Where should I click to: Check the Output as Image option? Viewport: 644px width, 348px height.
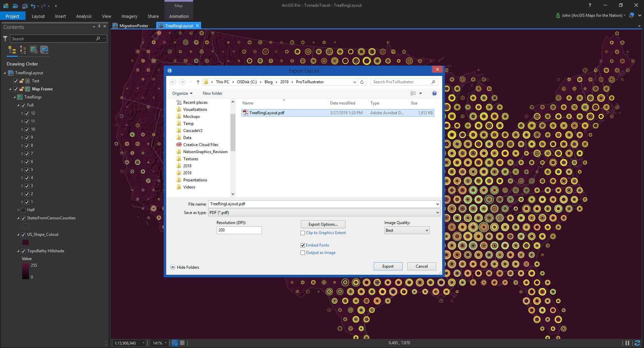click(x=303, y=253)
